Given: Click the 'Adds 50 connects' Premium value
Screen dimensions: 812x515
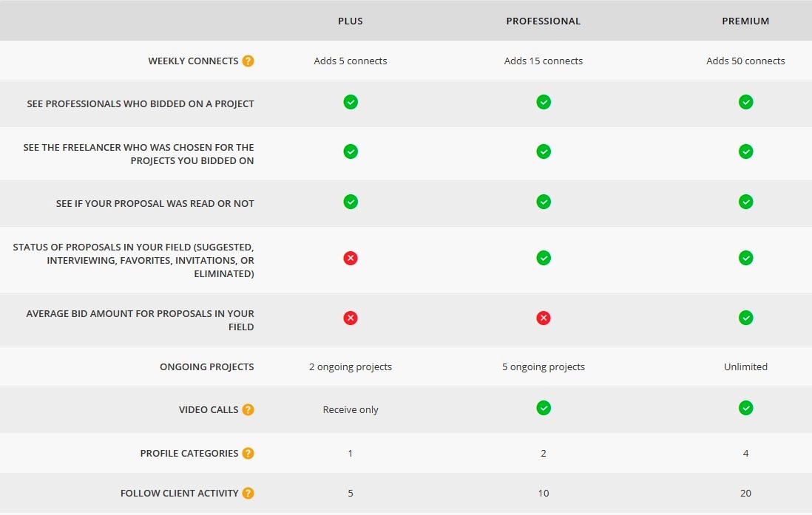Looking at the screenshot, I should [745, 61].
